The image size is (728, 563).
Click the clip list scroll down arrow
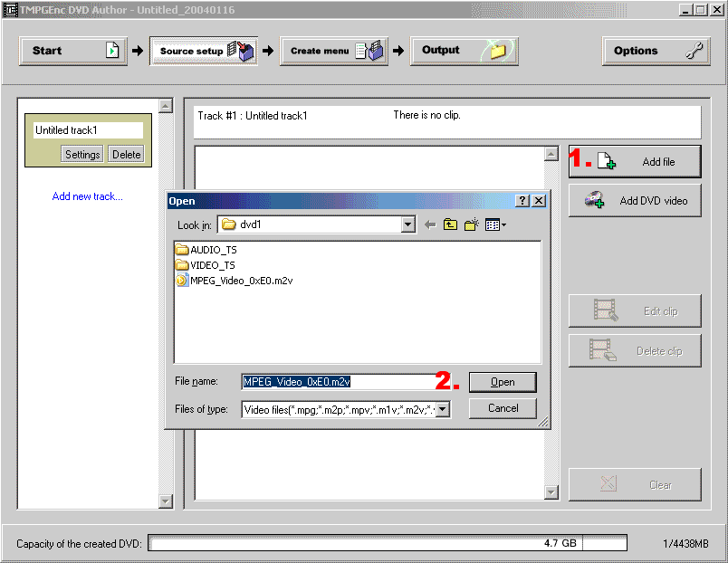(x=551, y=492)
